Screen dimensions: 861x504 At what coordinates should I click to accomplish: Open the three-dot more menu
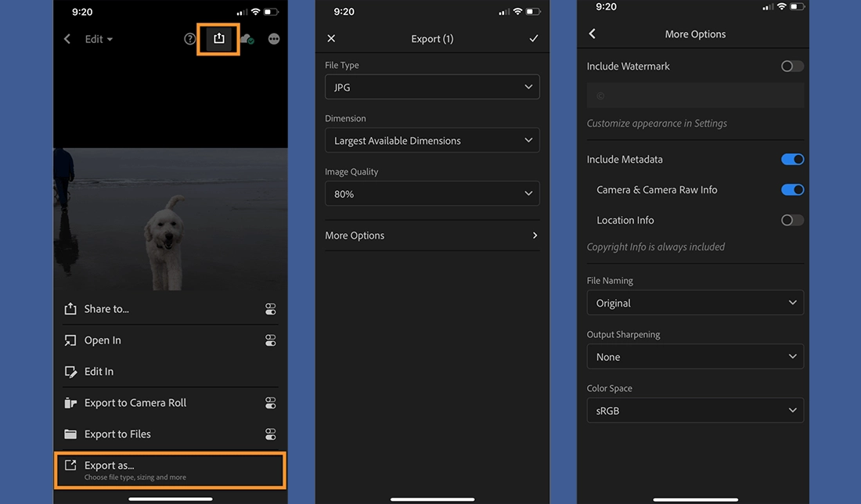click(x=274, y=39)
